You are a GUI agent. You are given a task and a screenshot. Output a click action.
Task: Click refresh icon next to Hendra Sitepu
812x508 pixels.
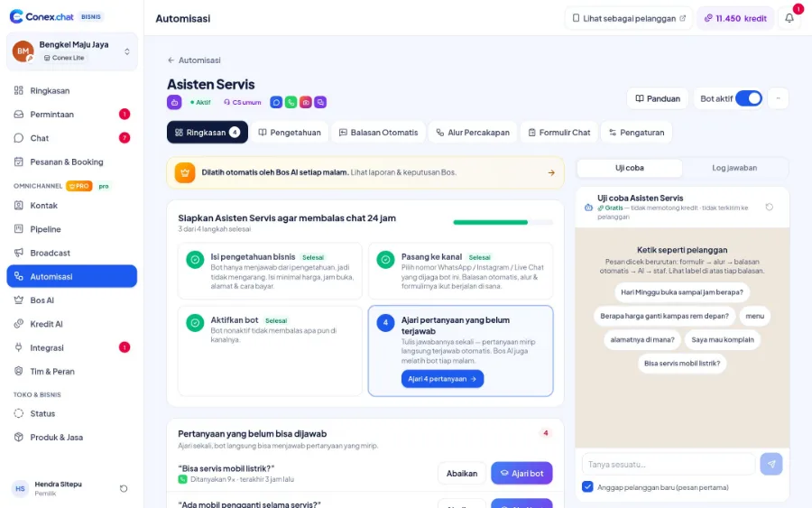[124, 489]
